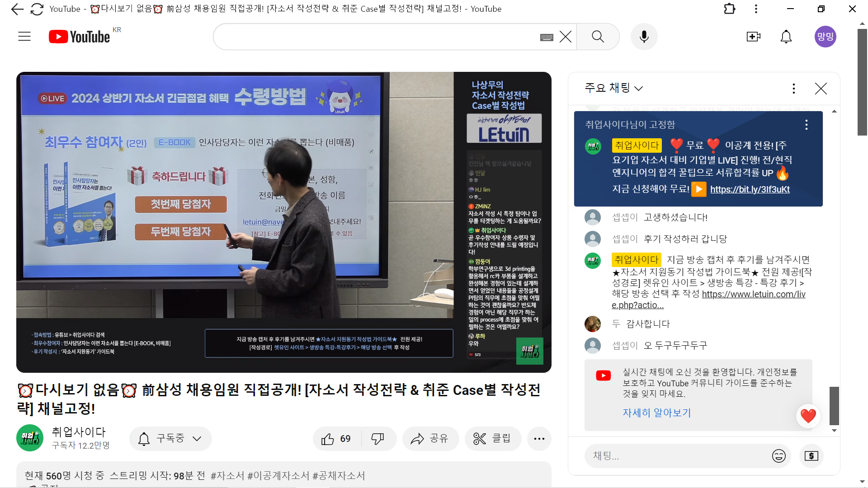Close the live chat panel
The image size is (868, 488).
[821, 89]
